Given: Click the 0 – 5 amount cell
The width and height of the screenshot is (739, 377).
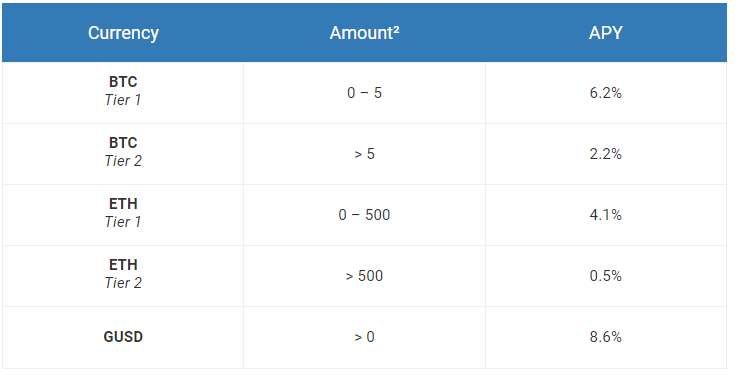Looking at the screenshot, I should pos(364,93).
